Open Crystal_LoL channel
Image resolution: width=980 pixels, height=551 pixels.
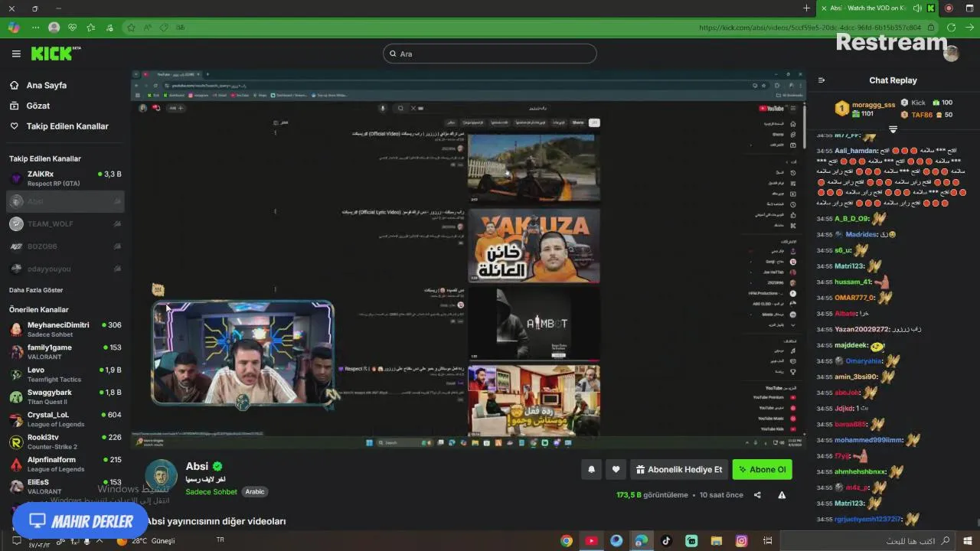pyautogui.click(x=65, y=419)
